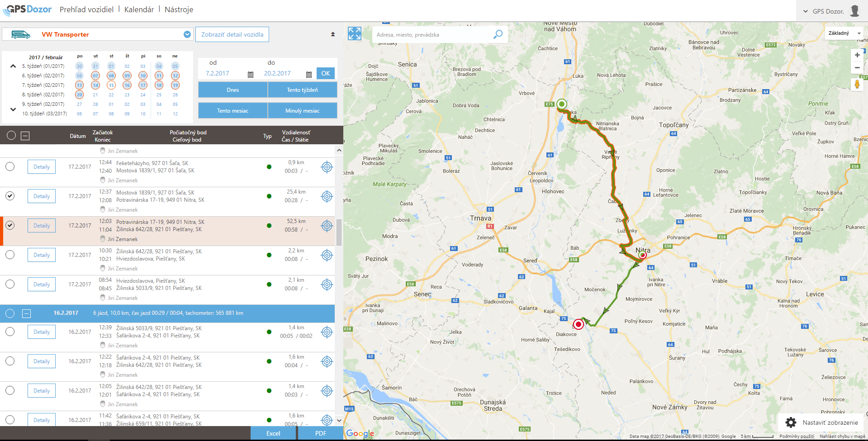Click the trip list scroll-up arrow
Viewport: 868px width, 441px height.
[339, 150]
